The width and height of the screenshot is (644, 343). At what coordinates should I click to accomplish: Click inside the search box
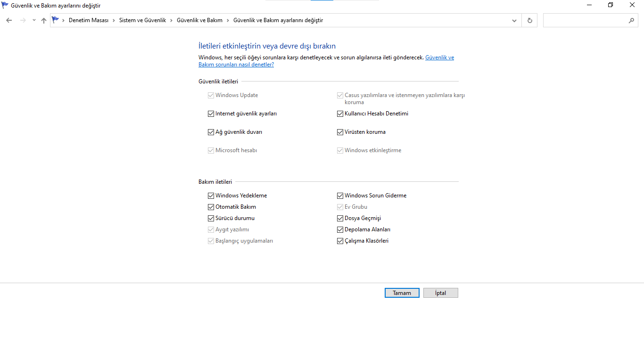click(585, 20)
